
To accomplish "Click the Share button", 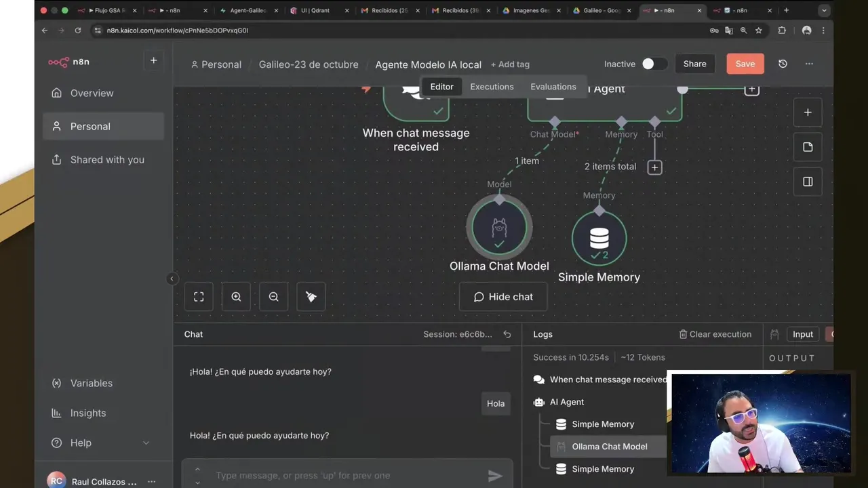I will 694,64.
